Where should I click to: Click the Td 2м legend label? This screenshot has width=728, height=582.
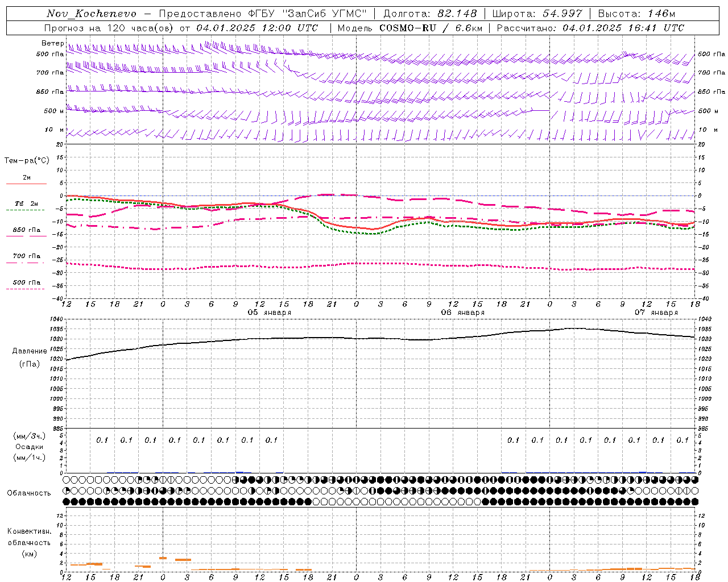pyautogui.click(x=27, y=203)
